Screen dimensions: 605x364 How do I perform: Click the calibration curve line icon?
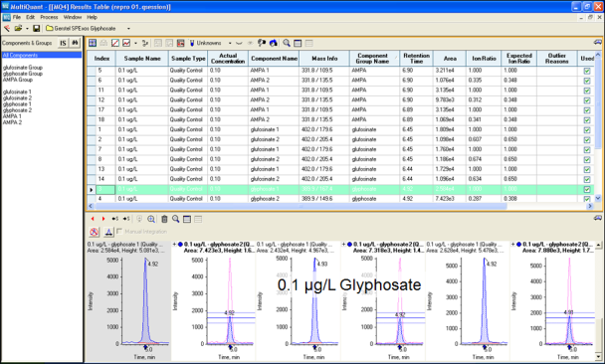tap(115, 43)
